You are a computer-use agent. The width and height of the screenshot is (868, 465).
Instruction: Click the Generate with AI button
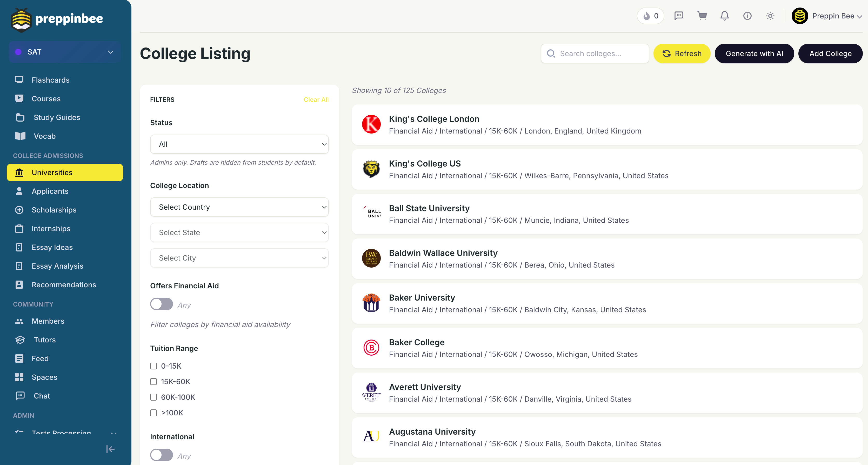tap(754, 54)
